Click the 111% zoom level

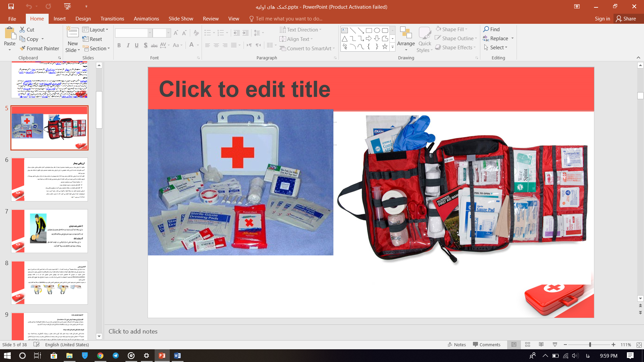point(626,345)
